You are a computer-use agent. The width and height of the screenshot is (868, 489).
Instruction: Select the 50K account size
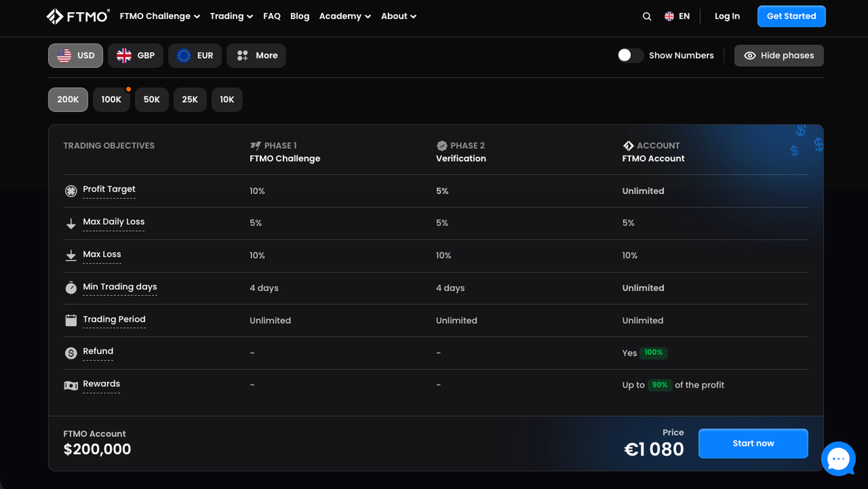tap(152, 100)
